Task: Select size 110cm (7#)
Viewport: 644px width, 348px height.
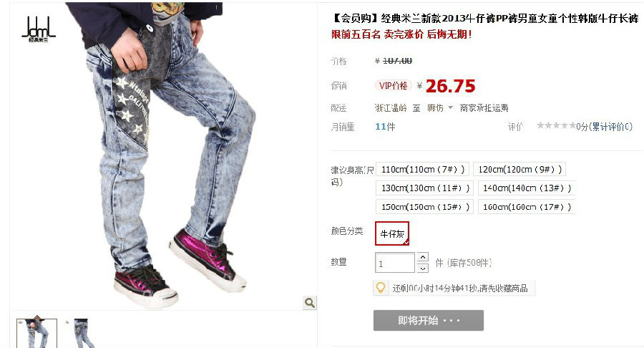Action: pyautogui.click(x=422, y=169)
